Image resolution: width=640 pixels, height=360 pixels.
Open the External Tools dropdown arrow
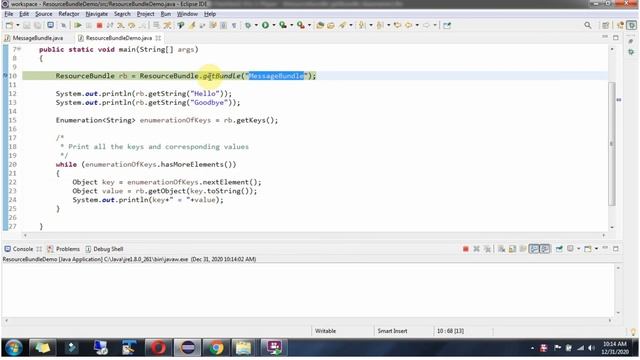pyautogui.click(x=309, y=25)
